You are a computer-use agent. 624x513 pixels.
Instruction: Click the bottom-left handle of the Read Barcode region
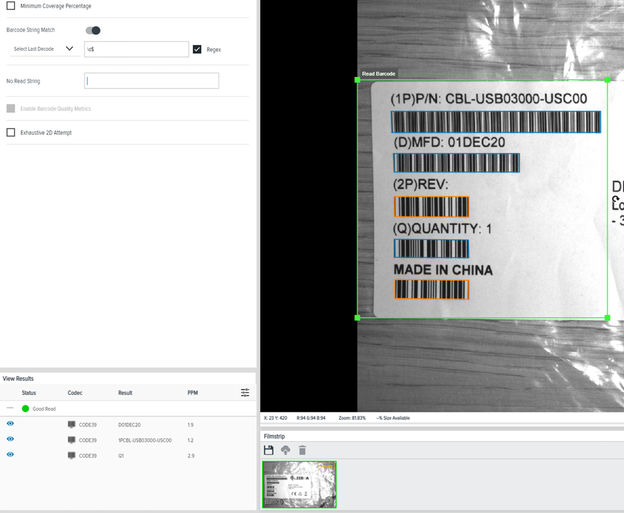[x=357, y=318]
